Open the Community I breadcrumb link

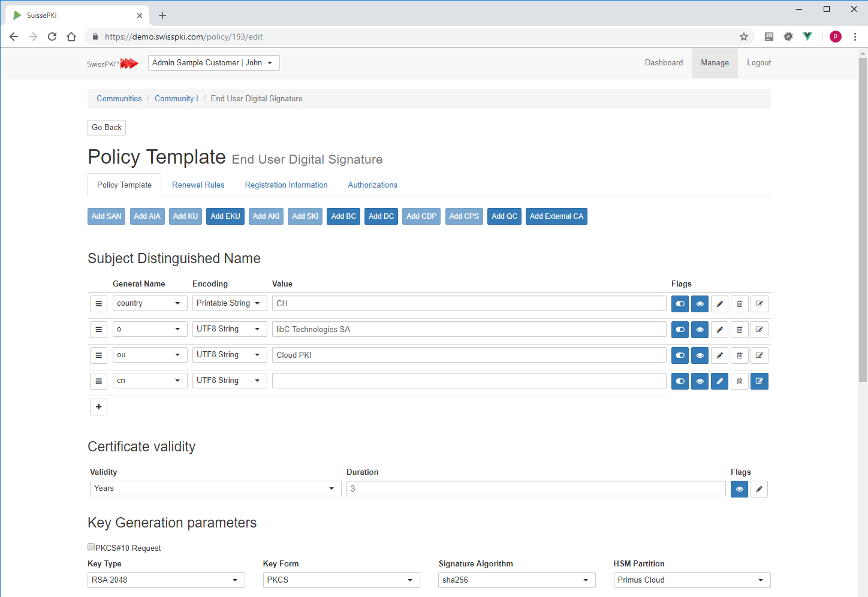click(x=176, y=99)
